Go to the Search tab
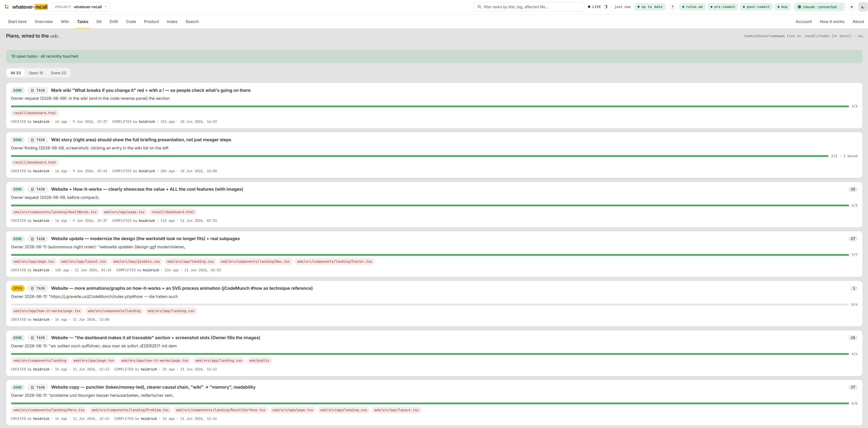This screenshot has height=428, width=868. coord(192,22)
